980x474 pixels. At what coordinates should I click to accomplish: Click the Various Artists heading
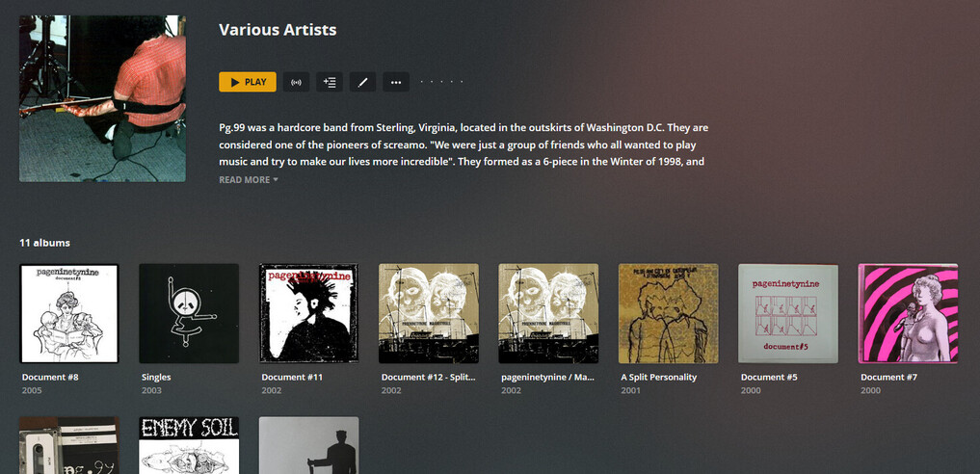tap(278, 30)
